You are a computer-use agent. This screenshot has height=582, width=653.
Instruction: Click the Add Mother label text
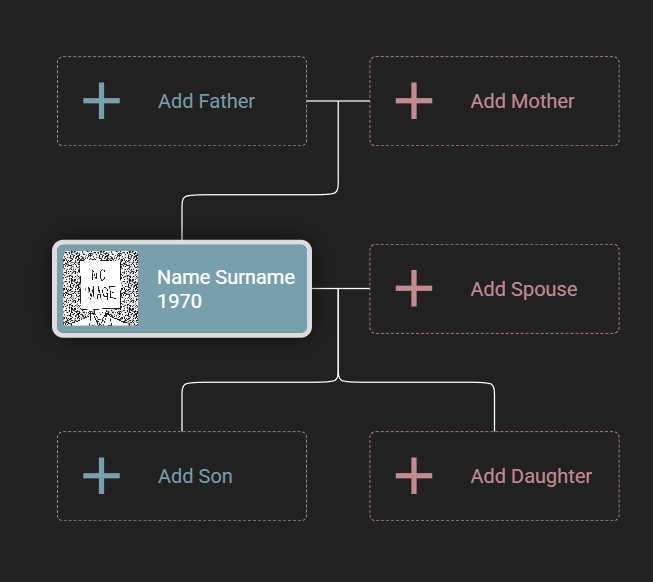click(x=522, y=101)
